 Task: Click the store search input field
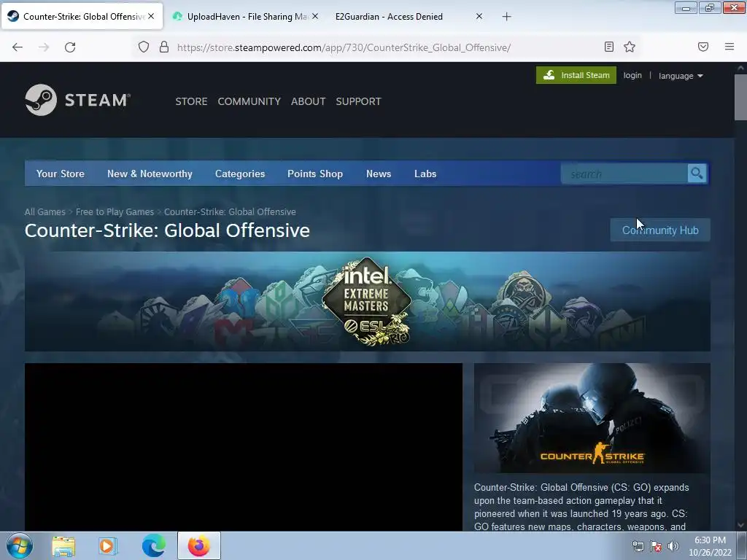coord(624,174)
